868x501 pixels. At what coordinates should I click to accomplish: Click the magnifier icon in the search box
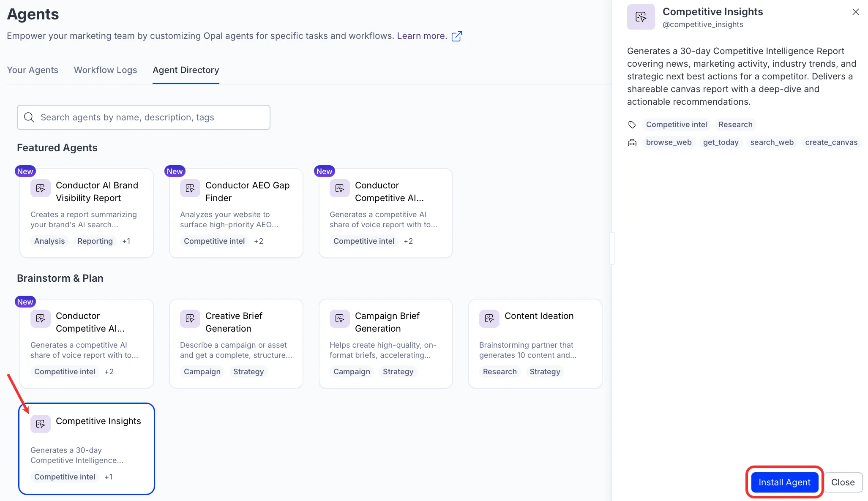(29, 117)
